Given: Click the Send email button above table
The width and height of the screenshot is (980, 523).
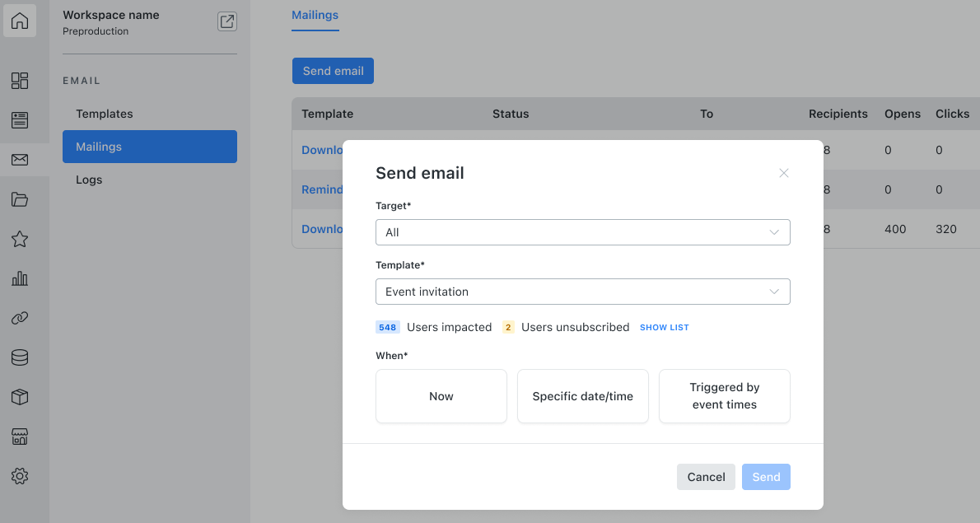Looking at the screenshot, I should (334, 71).
